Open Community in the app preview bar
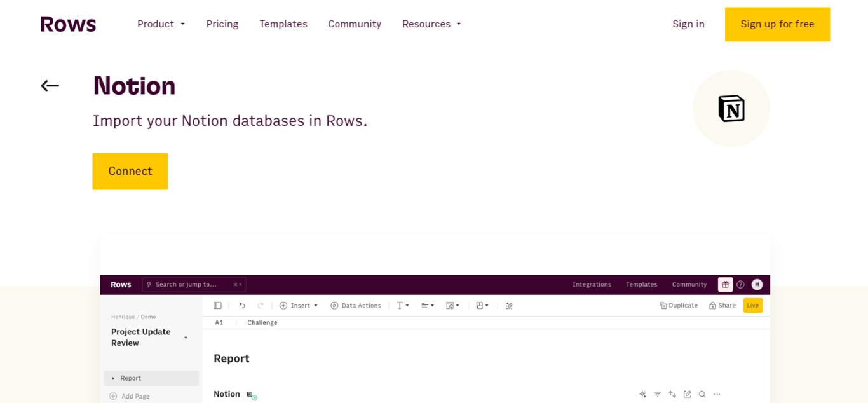Viewport: 868px width, 403px height. (x=689, y=285)
